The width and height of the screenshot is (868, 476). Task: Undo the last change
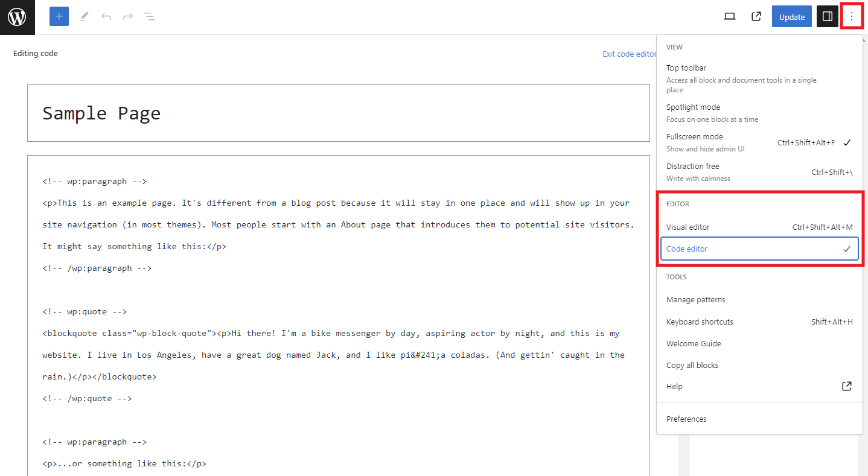106,16
